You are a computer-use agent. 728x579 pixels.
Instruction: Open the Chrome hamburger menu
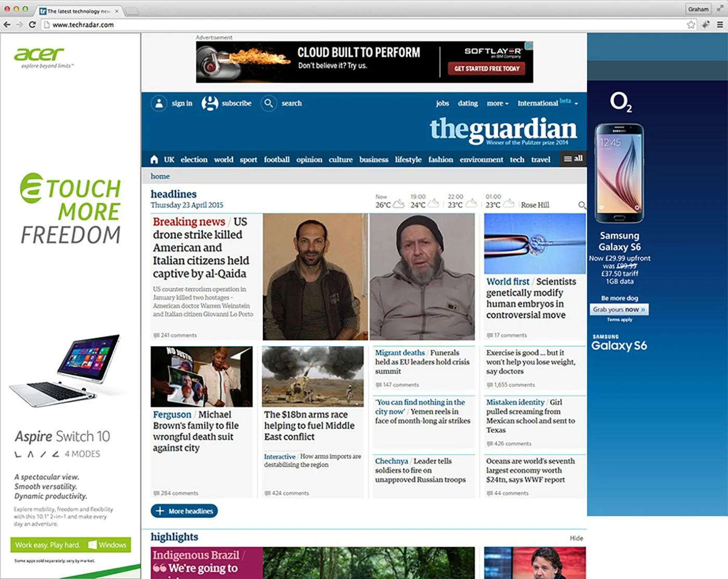tap(720, 24)
